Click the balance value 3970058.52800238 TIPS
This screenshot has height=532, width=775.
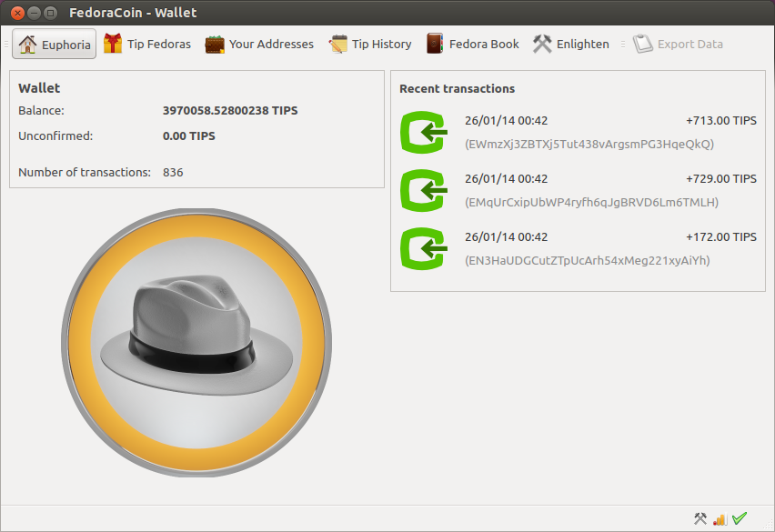click(x=230, y=111)
